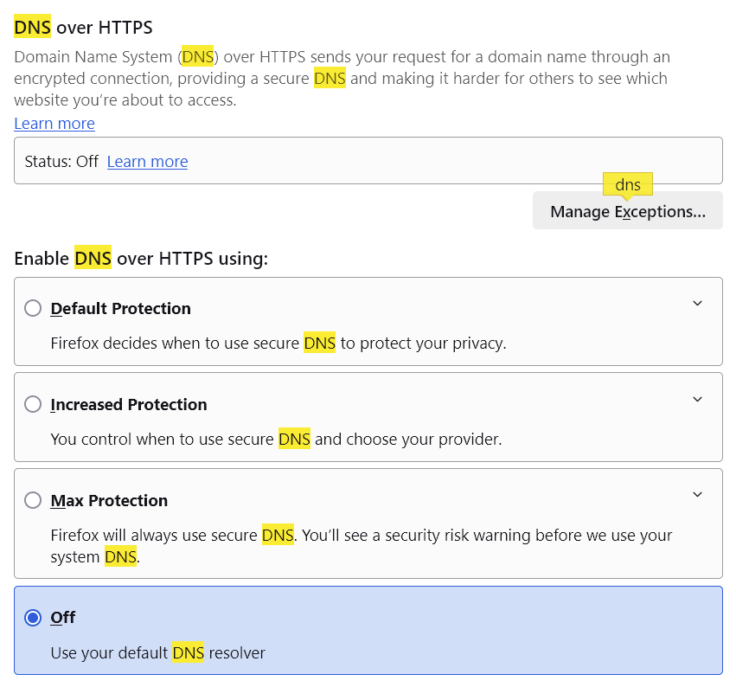Click the Off radio button
Viewport: 736px width, 700px height.
point(33,618)
